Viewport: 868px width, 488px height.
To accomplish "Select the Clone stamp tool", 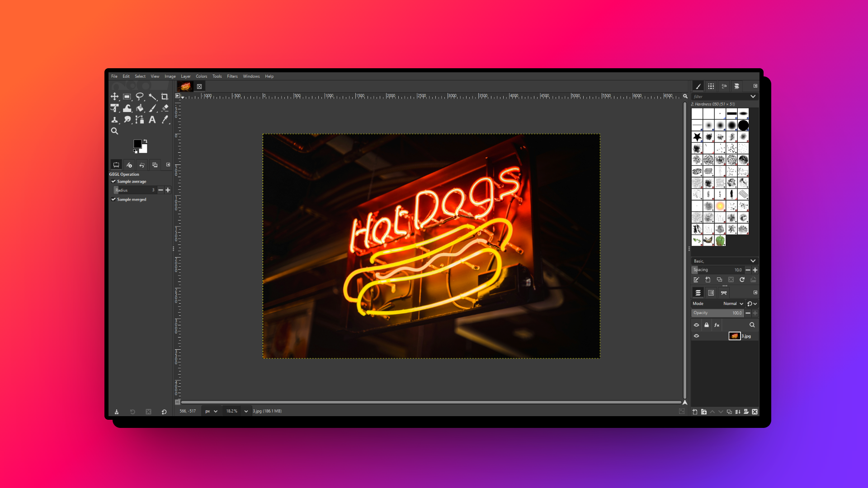I will 115,119.
